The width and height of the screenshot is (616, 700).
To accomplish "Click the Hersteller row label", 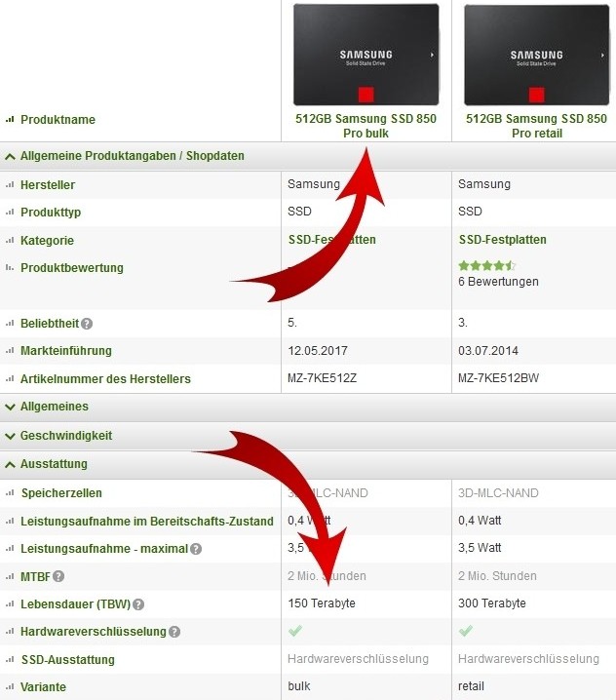I will [x=48, y=185].
